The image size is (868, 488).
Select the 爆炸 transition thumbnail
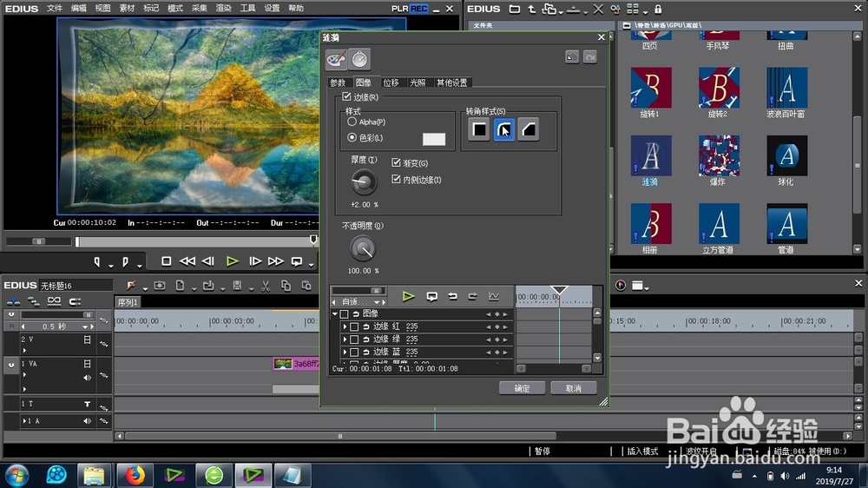[x=719, y=155]
